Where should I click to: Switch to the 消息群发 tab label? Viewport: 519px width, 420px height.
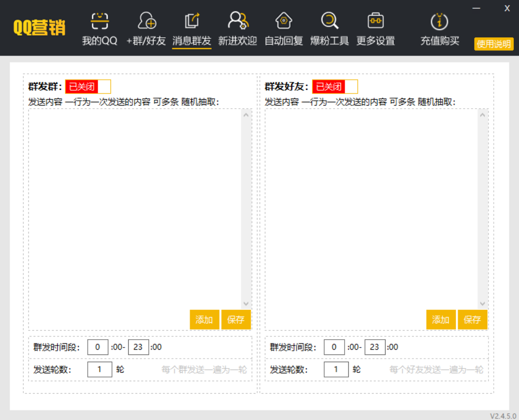click(192, 41)
